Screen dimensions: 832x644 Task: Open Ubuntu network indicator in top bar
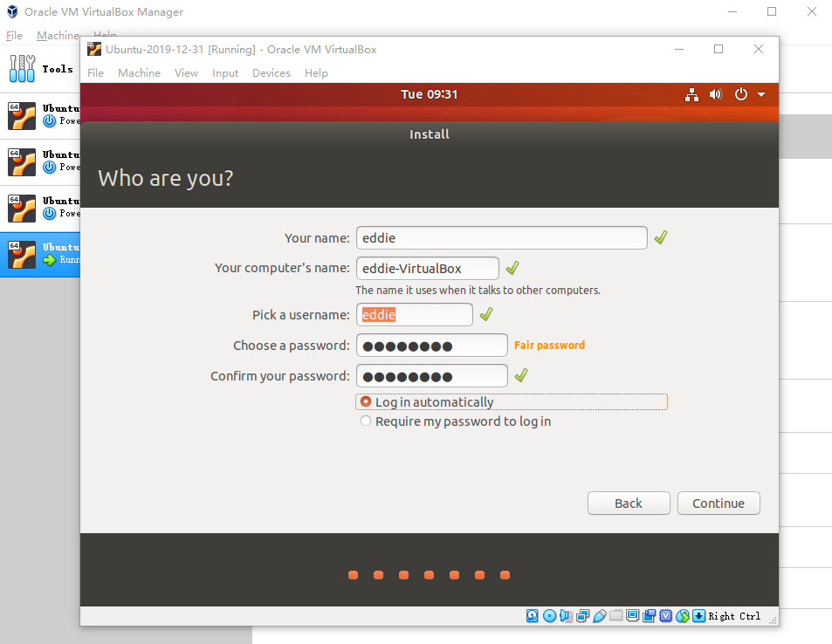[691, 94]
